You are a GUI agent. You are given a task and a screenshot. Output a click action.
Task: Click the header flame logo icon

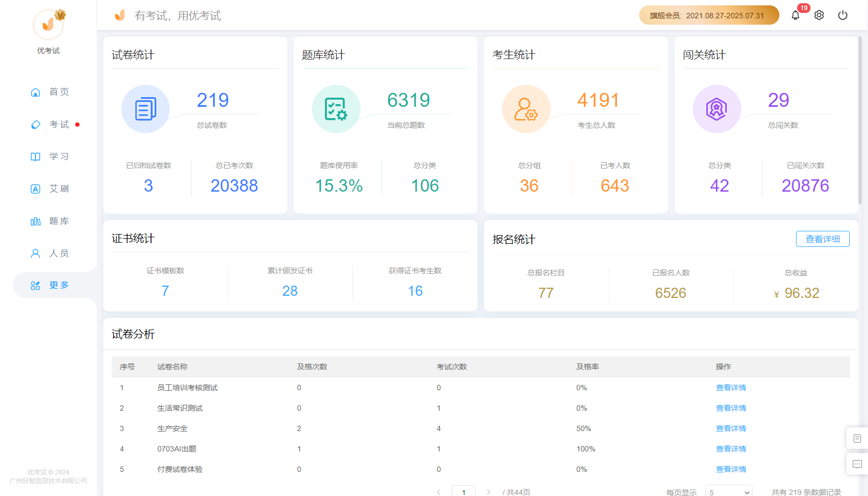pos(120,15)
